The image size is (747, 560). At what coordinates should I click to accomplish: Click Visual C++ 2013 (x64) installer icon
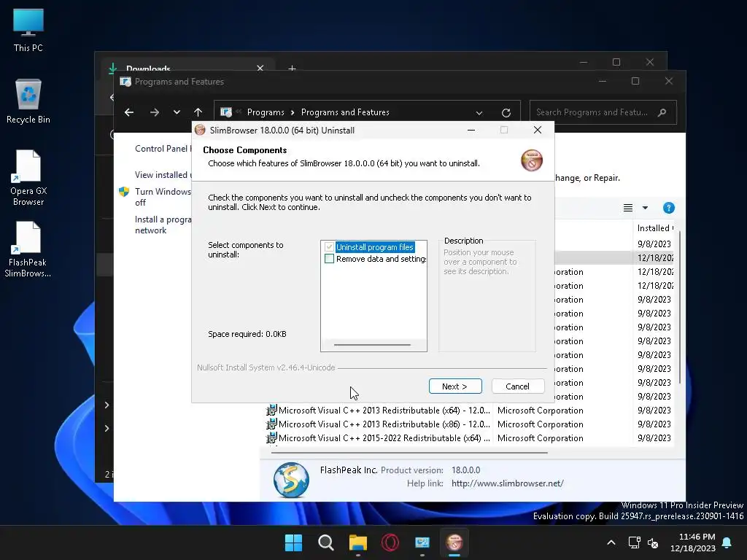click(x=271, y=410)
